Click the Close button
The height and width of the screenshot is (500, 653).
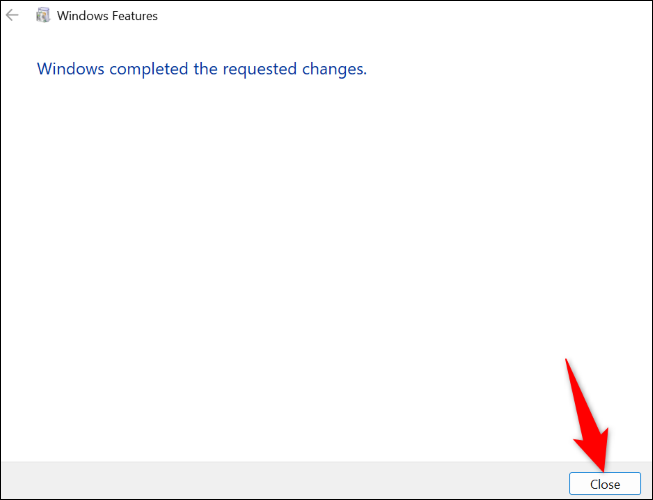[605, 484]
